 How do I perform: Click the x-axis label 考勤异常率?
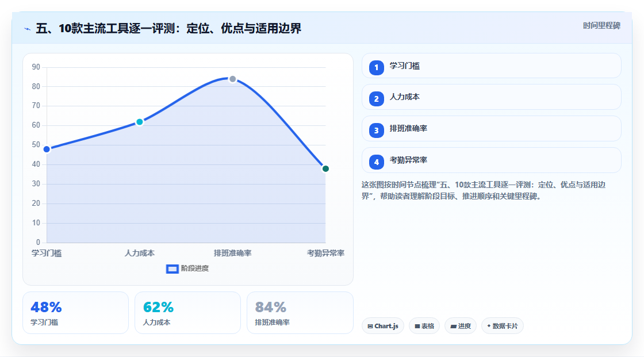pos(325,253)
